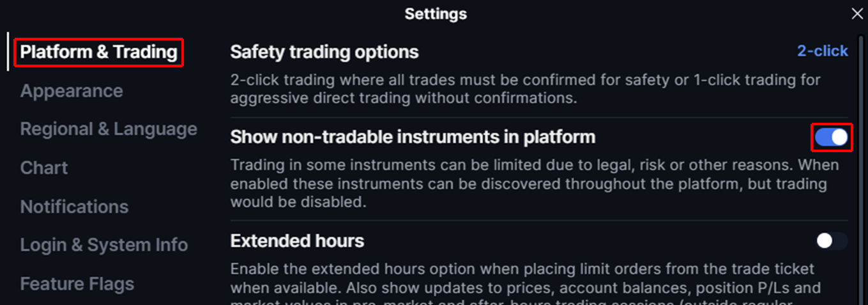Close the Settings dialog
The height and width of the screenshot is (305, 868).
[x=857, y=13]
